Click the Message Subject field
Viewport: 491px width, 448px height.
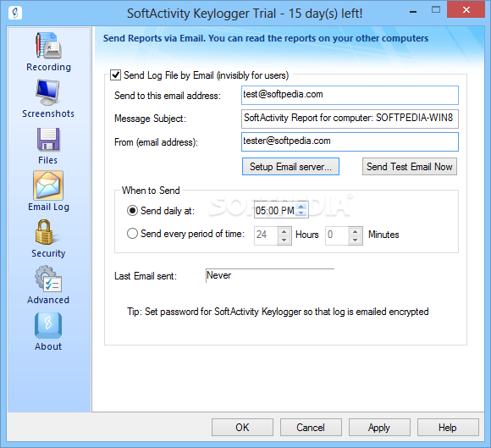pos(350,119)
